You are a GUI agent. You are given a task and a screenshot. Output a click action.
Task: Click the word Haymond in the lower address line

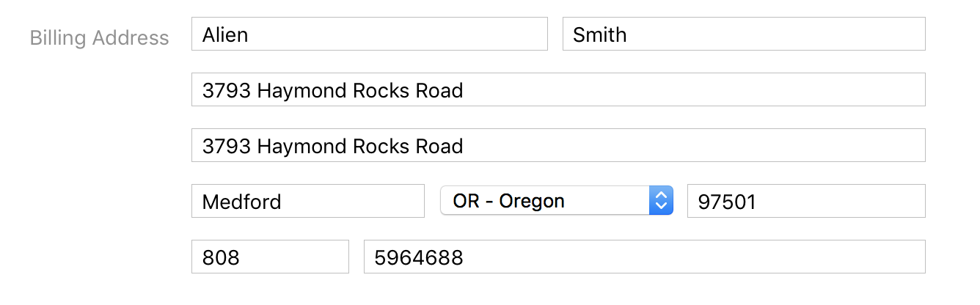(301, 146)
